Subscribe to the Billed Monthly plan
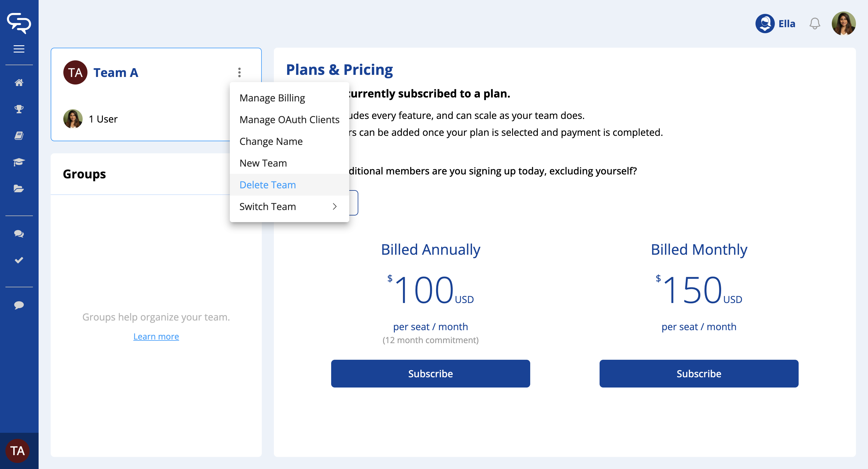Viewport: 868px width, 469px height. (699, 374)
